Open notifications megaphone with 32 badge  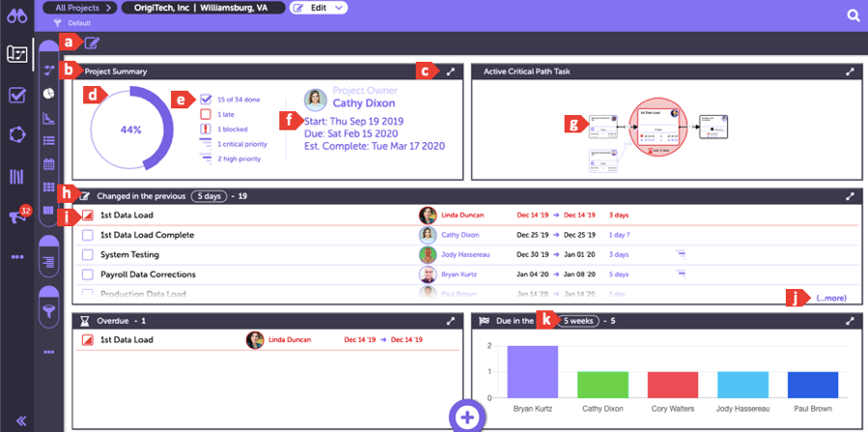[x=16, y=216]
